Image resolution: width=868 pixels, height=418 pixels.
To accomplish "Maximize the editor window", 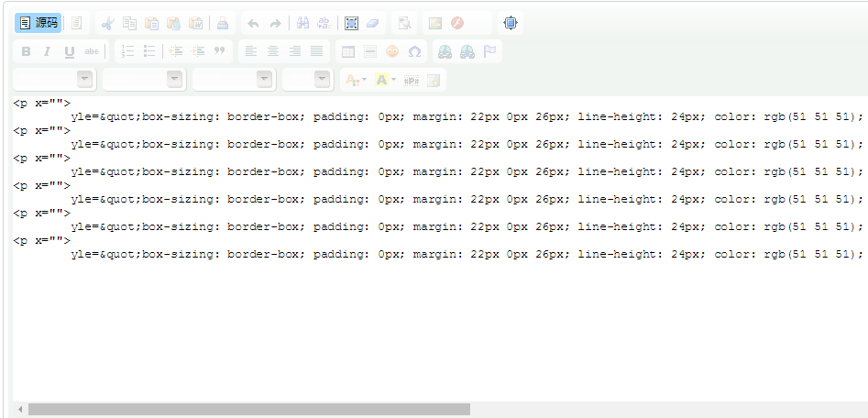I will click(511, 23).
